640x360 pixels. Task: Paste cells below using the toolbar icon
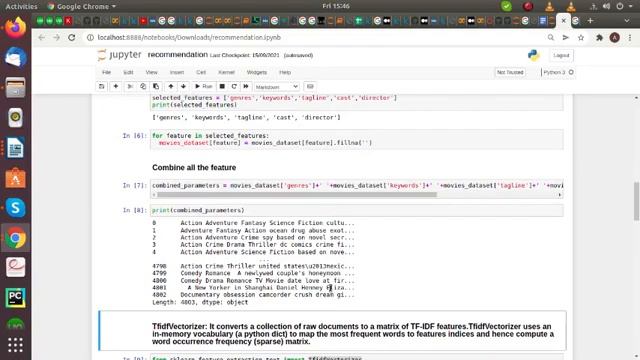(156, 87)
